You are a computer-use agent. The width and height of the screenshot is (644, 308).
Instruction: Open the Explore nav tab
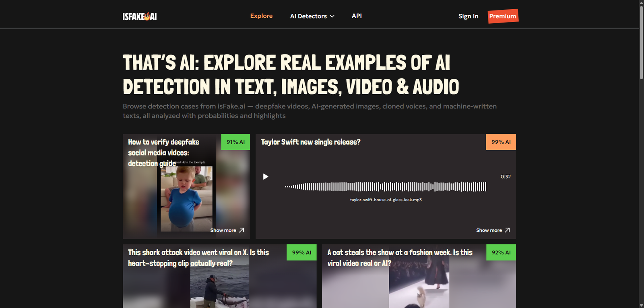click(x=261, y=16)
